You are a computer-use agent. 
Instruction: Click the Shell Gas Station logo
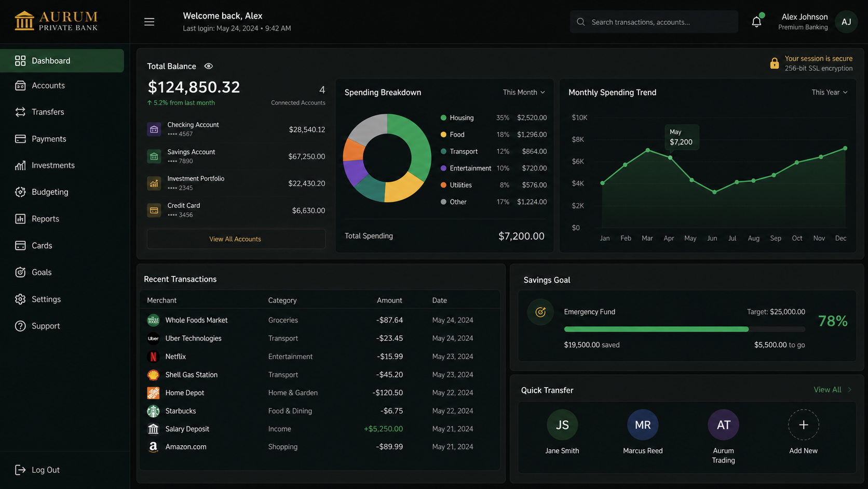[153, 375]
